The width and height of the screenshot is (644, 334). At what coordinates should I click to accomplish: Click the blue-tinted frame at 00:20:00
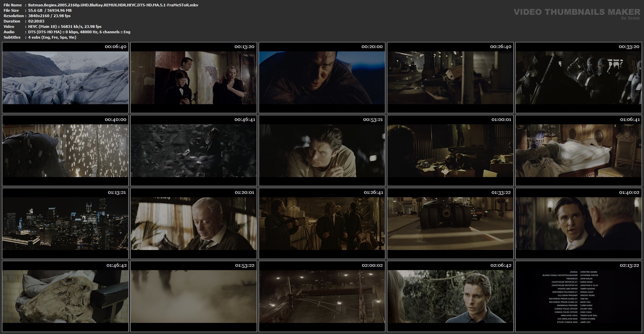click(x=322, y=78)
